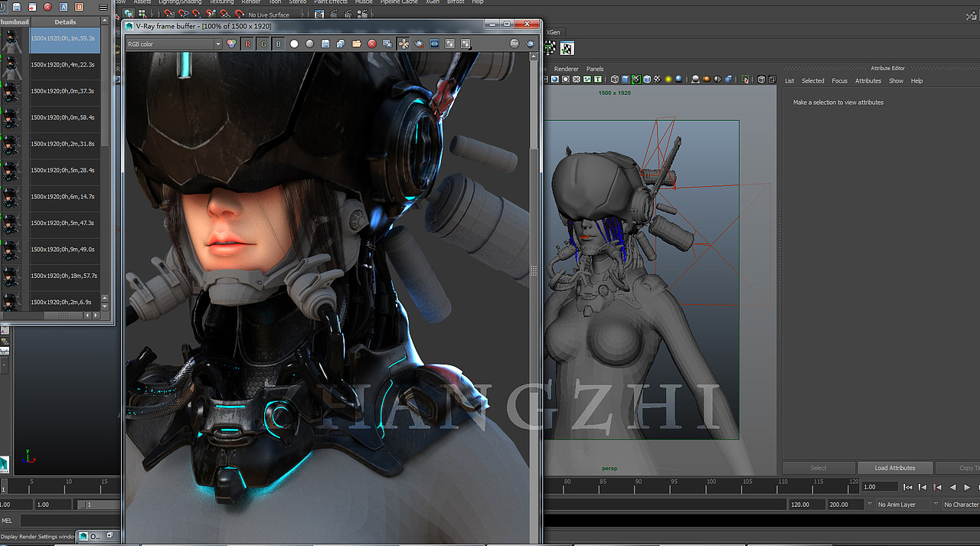The width and height of the screenshot is (980, 546).
Task: Save render to history disk icon
Action: tap(17, 7)
